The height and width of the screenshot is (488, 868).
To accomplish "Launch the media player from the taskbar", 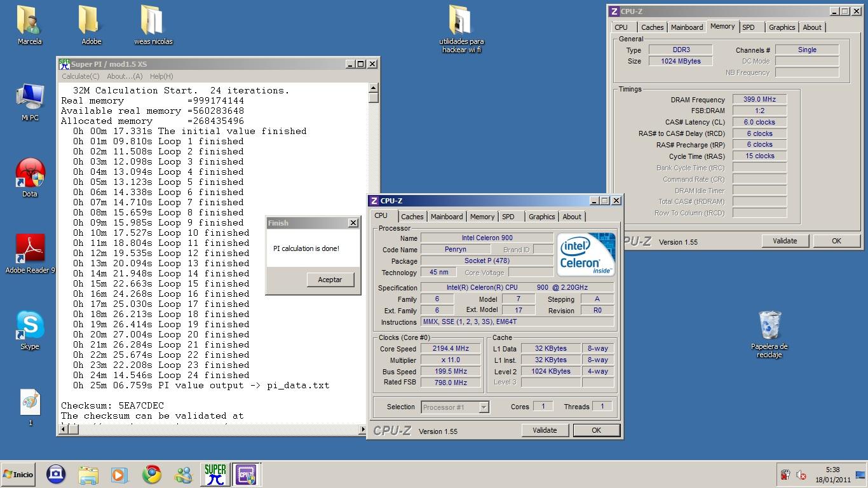I will [x=119, y=475].
